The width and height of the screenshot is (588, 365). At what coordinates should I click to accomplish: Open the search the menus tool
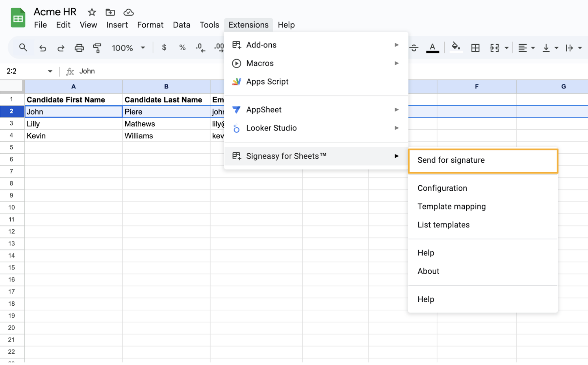coord(23,48)
